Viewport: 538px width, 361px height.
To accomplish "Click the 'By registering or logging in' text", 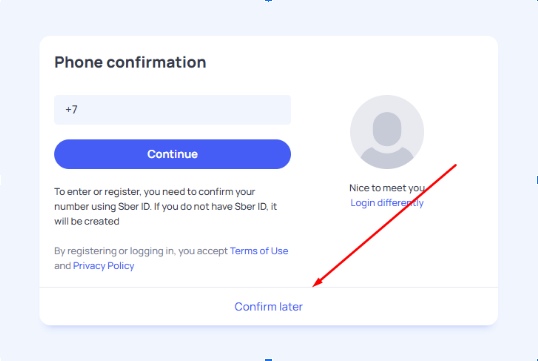I will click(x=141, y=251).
